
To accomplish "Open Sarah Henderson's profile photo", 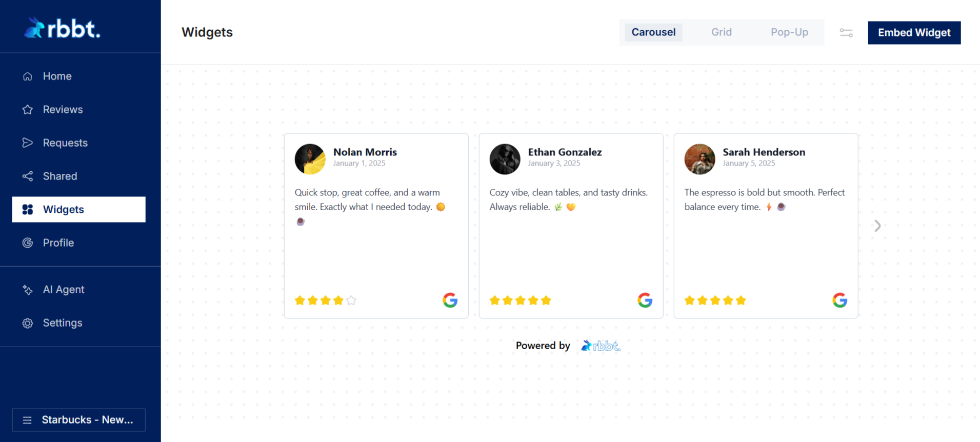I will [x=699, y=159].
